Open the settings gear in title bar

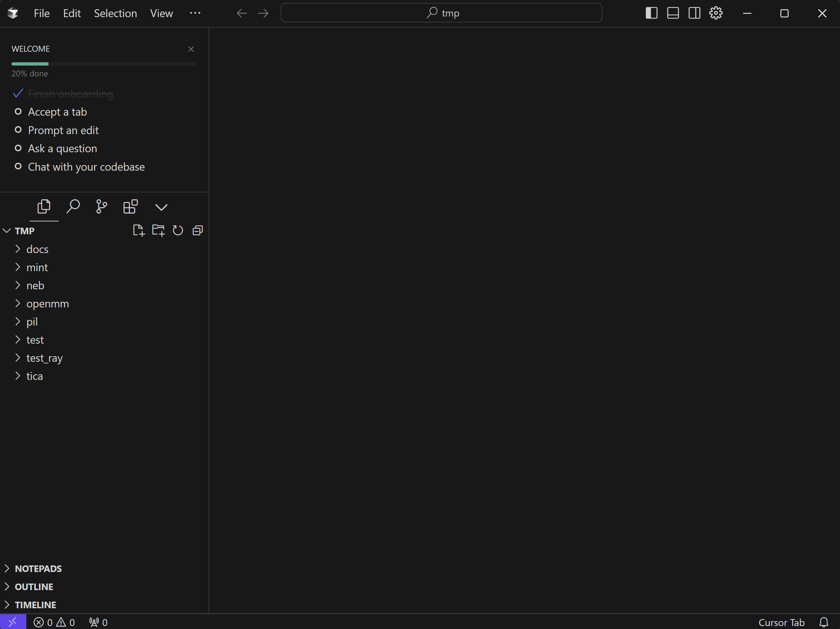(715, 13)
